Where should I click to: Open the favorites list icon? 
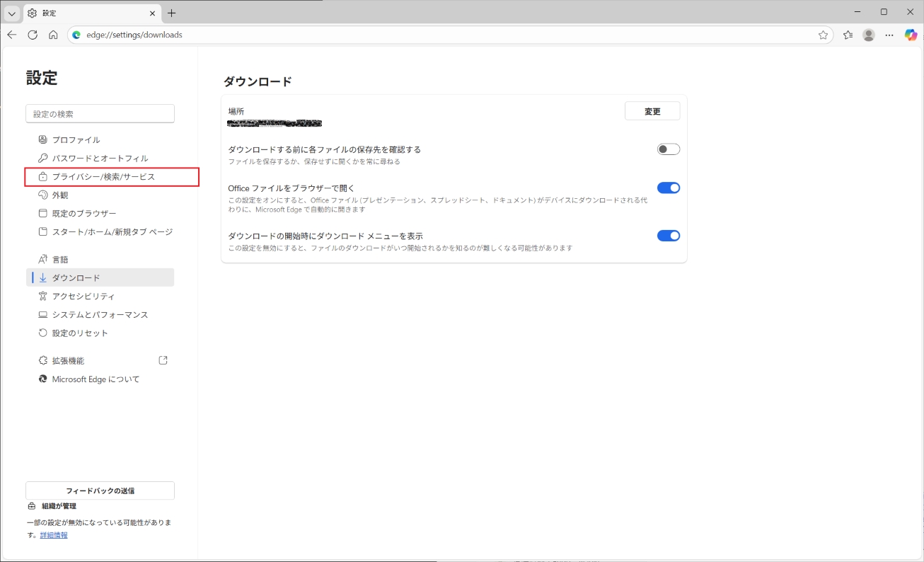848,35
